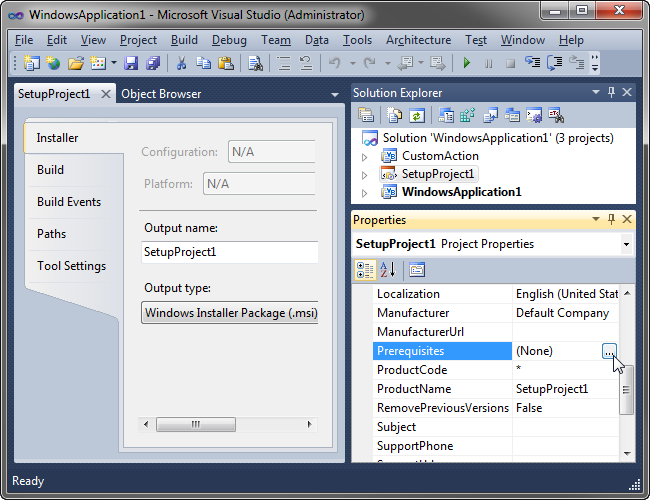The height and width of the screenshot is (500, 650).
Task: Click the Comment out lines icon
Action: coord(284,63)
